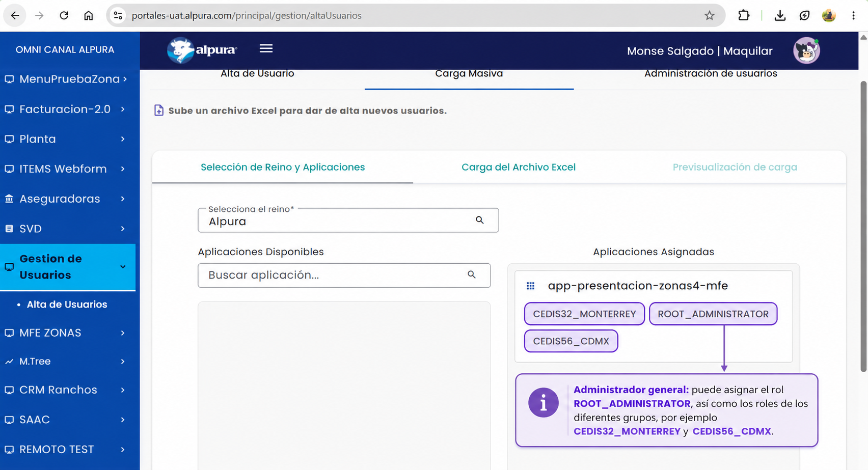This screenshot has height=470, width=868.
Task: View site information icon in address bar
Action: click(x=118, y=16)
